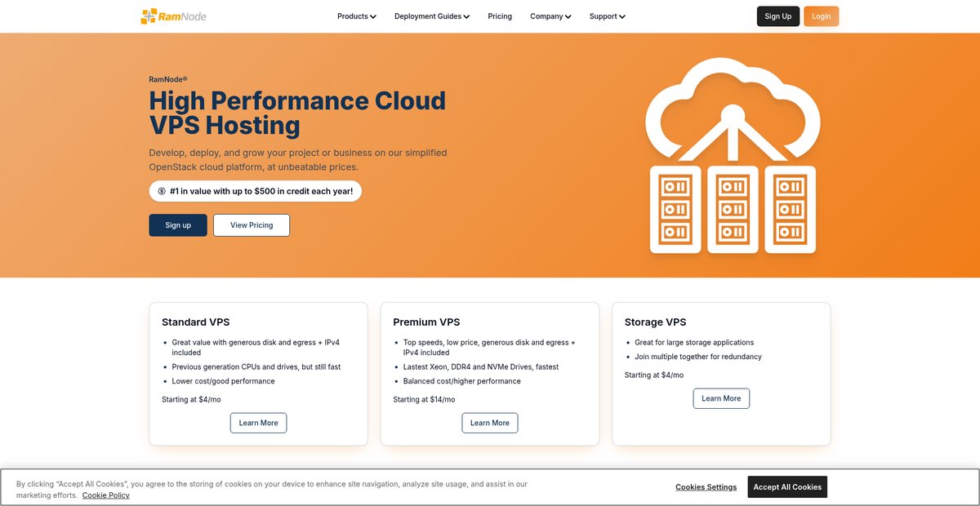Learn More about Standard VPS
This screenshot has height=506, width=980.
(x=259, y=423)
